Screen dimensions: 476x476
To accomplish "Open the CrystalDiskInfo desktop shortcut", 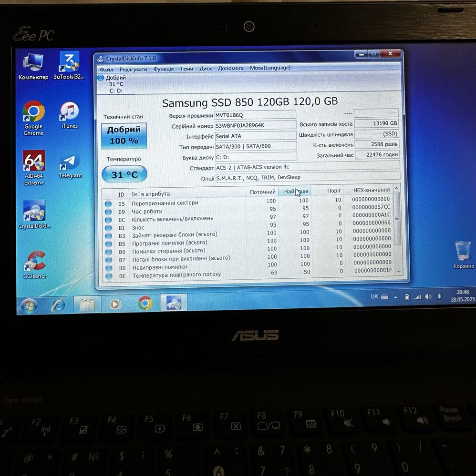I will coord(34,214).
